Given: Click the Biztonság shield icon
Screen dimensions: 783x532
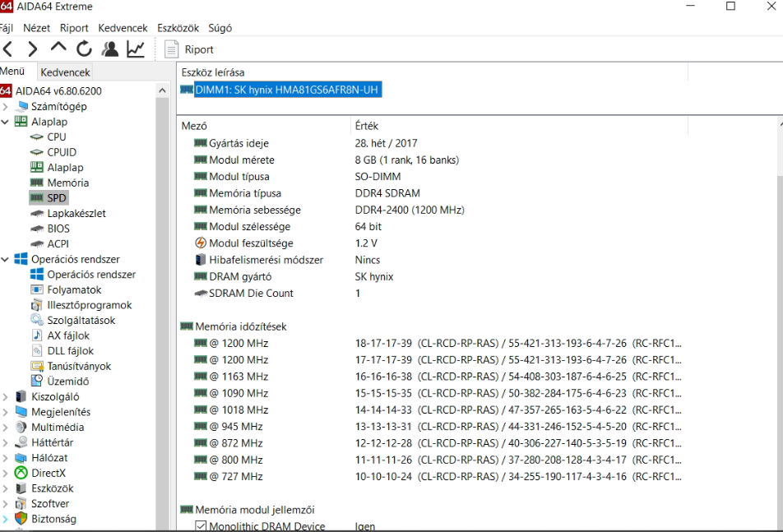Looking at the screenshot, I should (x=21, y=519).
